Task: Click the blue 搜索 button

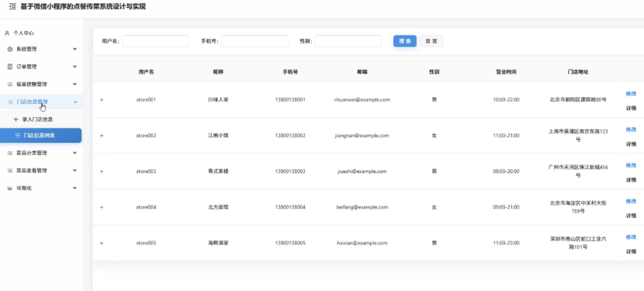Action: coord(405,41)
